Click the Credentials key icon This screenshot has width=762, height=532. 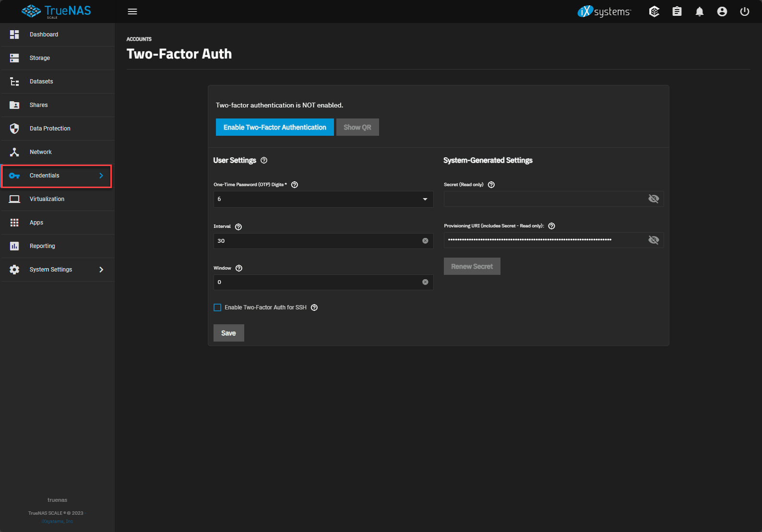(14, 176)
